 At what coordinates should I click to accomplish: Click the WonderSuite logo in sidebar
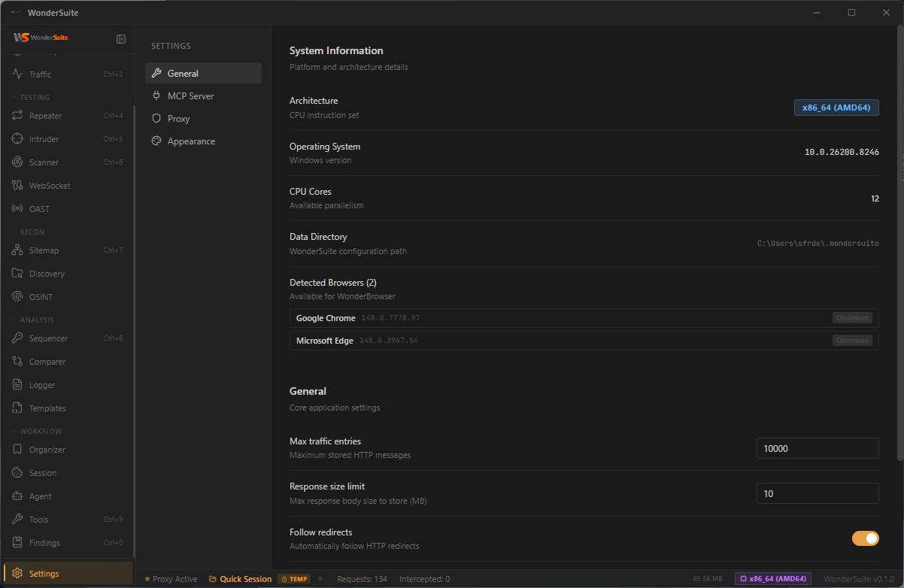41,38
